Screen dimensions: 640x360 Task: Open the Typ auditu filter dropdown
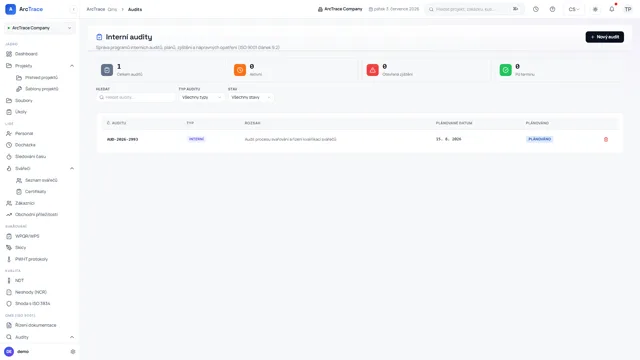click(x=202, y=97)
